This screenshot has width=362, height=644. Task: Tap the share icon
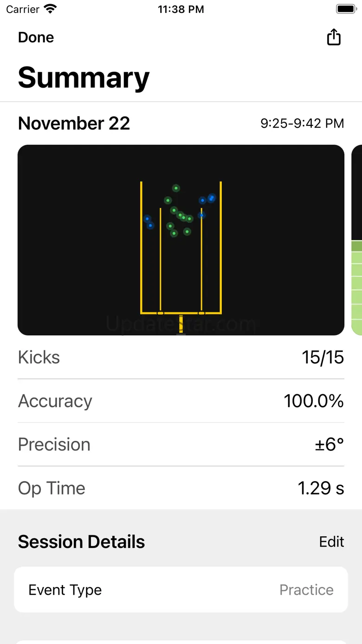click(x=334, y=37)
